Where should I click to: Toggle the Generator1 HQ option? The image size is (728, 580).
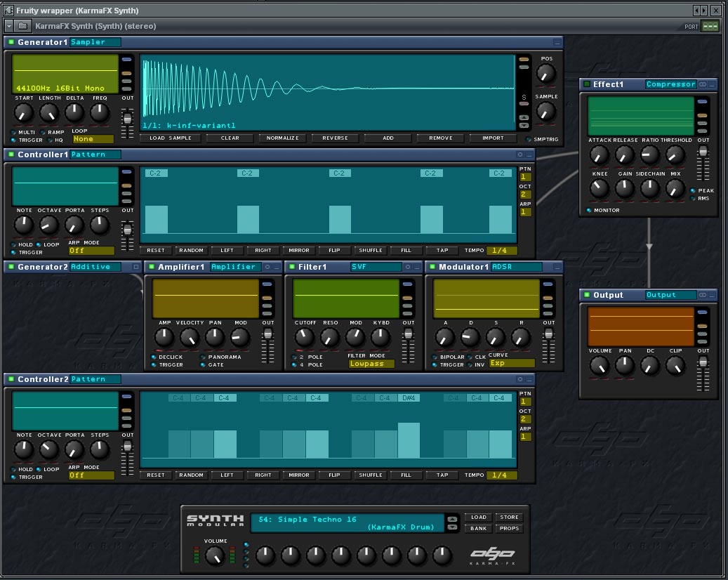tap(50, 140)
